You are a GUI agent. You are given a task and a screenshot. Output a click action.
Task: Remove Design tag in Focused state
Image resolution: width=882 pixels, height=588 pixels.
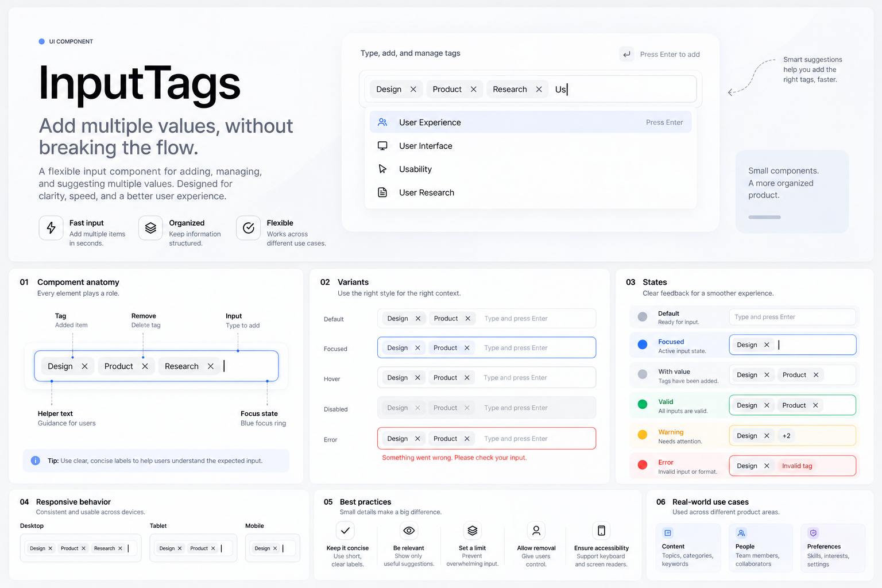[767, 345]
